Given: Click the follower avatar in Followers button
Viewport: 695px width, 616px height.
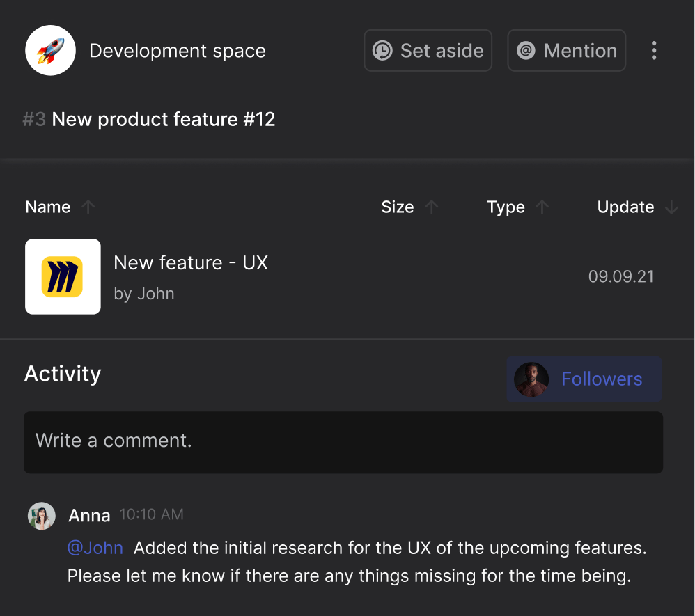Looking at the screenshot, I should 531,379.
